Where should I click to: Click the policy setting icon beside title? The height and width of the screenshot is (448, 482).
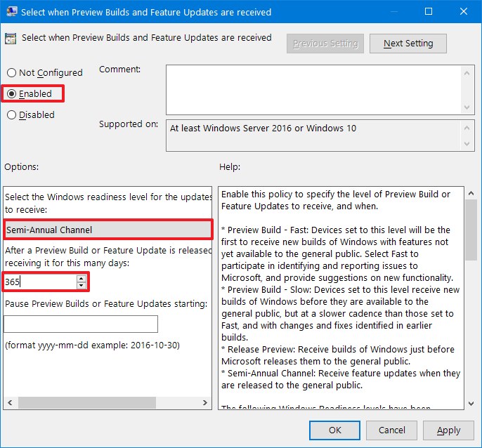(11, 39)
